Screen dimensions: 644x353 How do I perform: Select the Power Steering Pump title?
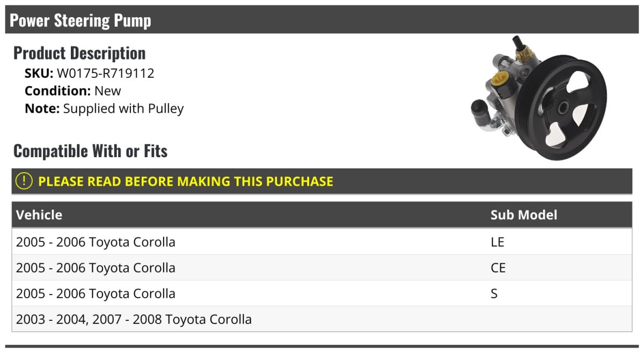point(80,20)
